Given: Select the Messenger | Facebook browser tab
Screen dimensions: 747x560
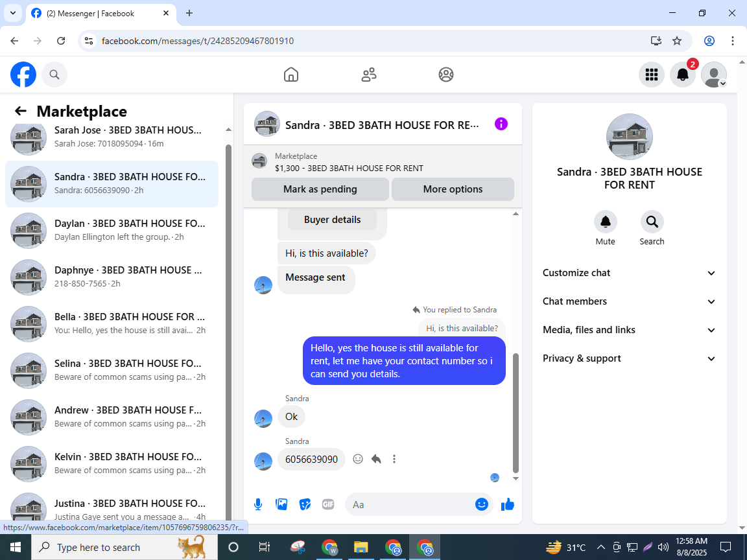Looking at the screenshot, I should 101,14.
